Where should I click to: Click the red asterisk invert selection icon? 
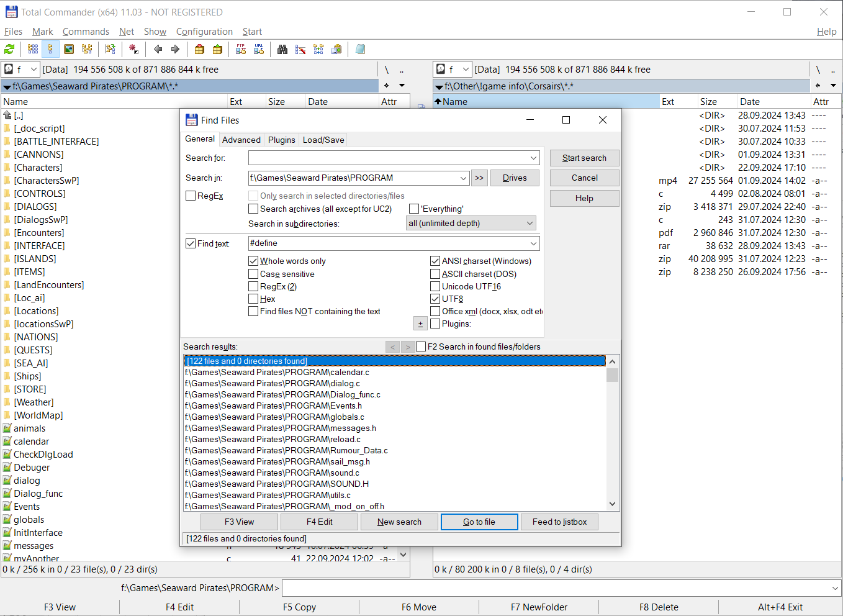pyautogui.click(x=133, y=50)
